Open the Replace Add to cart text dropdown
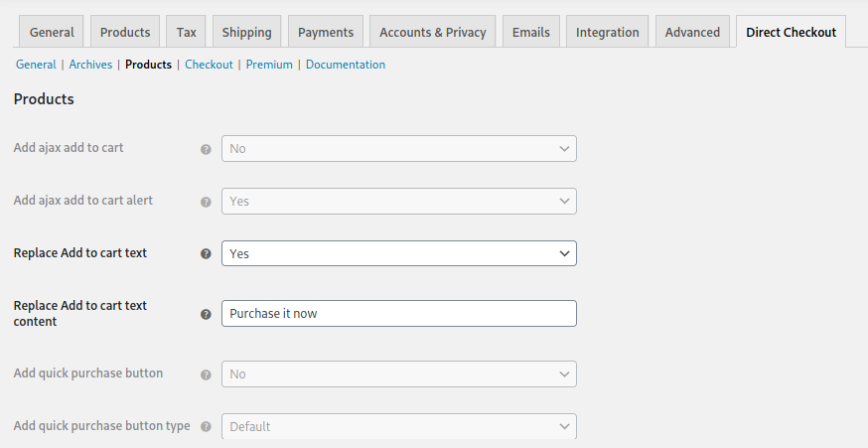 point(398,253)
